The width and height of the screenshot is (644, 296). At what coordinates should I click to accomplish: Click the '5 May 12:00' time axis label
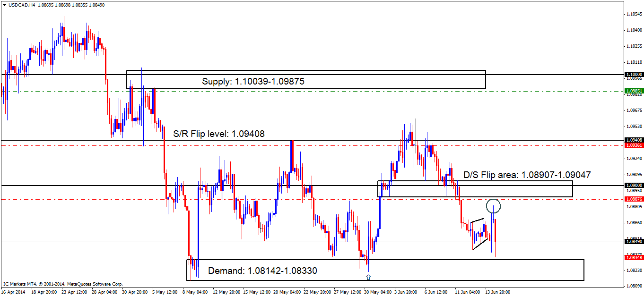click(166, 292)
